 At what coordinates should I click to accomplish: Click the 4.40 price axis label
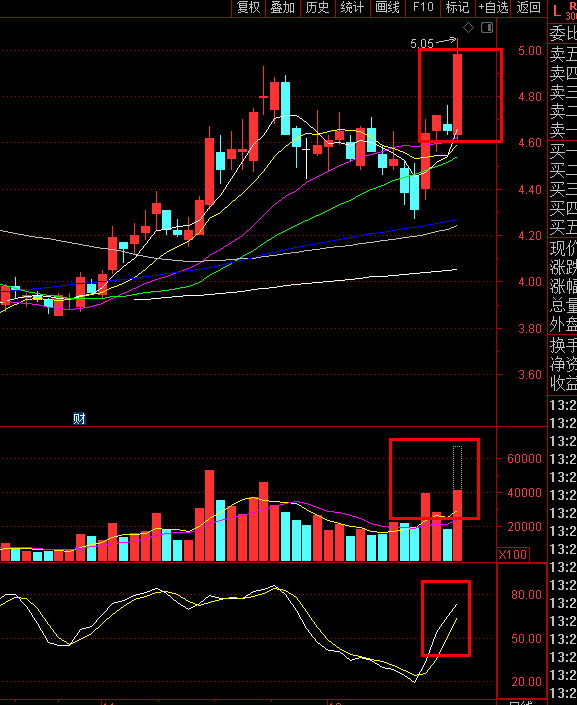tap(530, 190)
